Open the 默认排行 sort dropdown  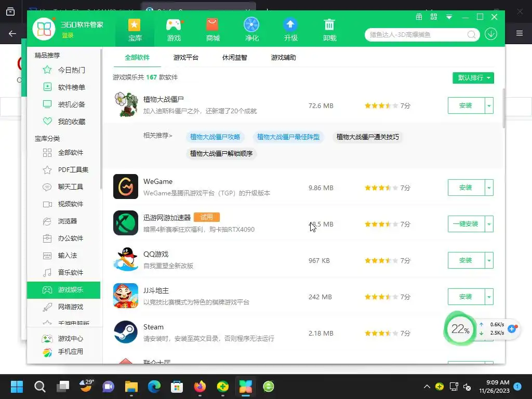[473, 78]
